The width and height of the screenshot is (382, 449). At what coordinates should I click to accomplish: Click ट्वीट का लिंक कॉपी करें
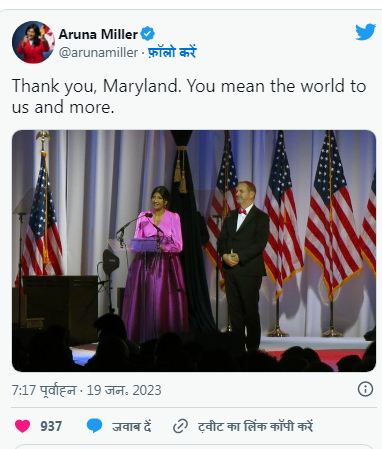[255, 426]
